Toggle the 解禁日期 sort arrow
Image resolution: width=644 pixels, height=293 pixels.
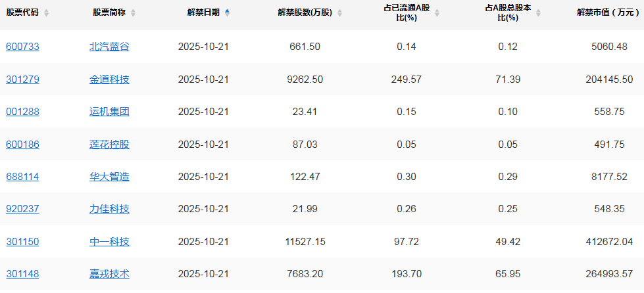(227, 12)
